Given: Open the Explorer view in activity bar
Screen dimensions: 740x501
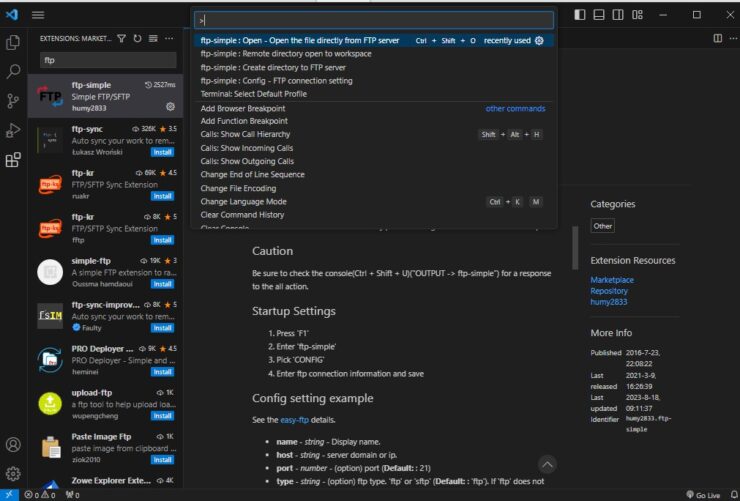Looking at the screenshot, I should click(x=13, y=42).
